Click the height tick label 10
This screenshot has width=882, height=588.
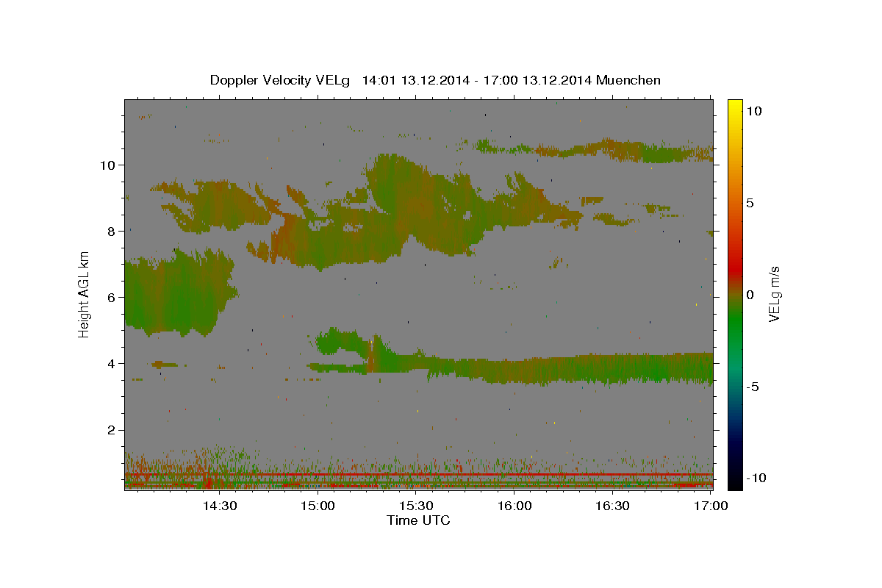click(x=109, y=165)
